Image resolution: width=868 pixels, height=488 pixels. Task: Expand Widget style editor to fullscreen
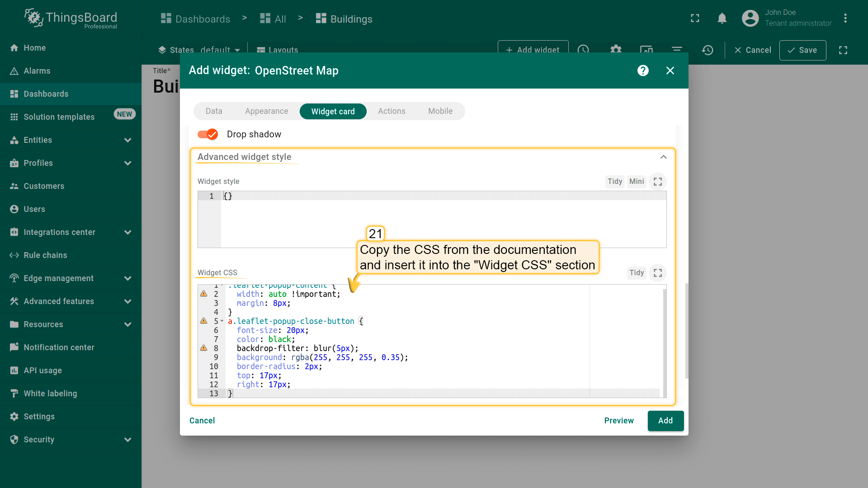click(x=658, y=182)
